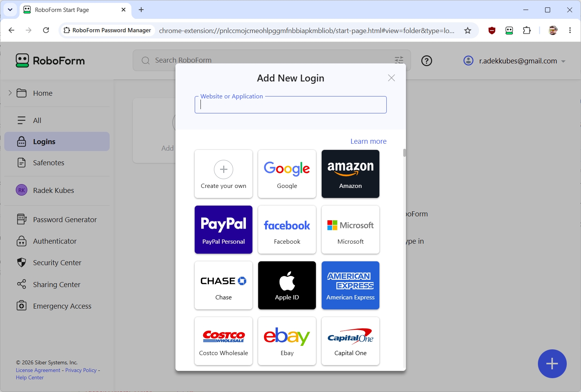Select the Google login tile
The image size is (581, 392).
click(287, 174)
